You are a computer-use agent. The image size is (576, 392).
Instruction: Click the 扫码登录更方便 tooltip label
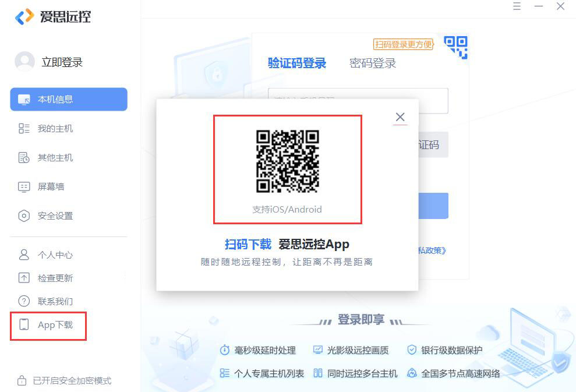(x=404, y=44)
